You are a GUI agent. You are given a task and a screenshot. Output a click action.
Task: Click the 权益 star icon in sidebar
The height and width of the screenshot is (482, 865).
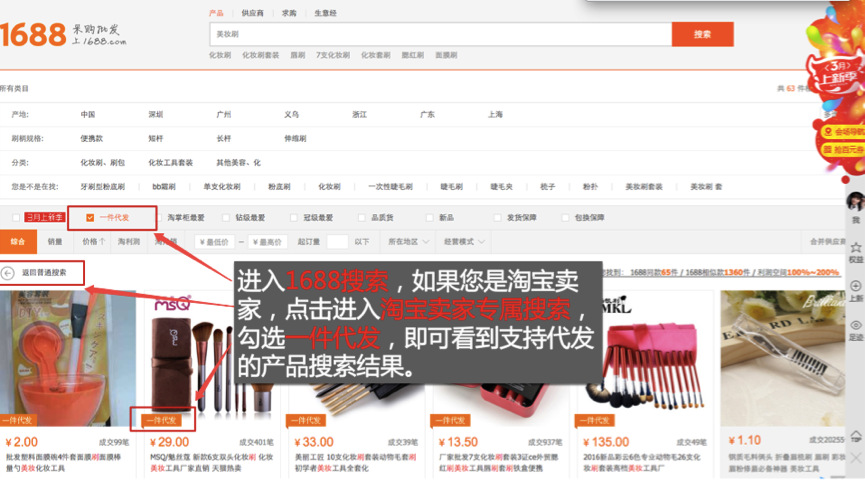855,247
